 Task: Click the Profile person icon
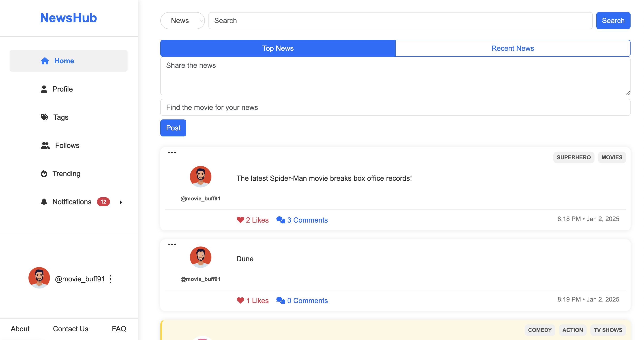(44, 89)
